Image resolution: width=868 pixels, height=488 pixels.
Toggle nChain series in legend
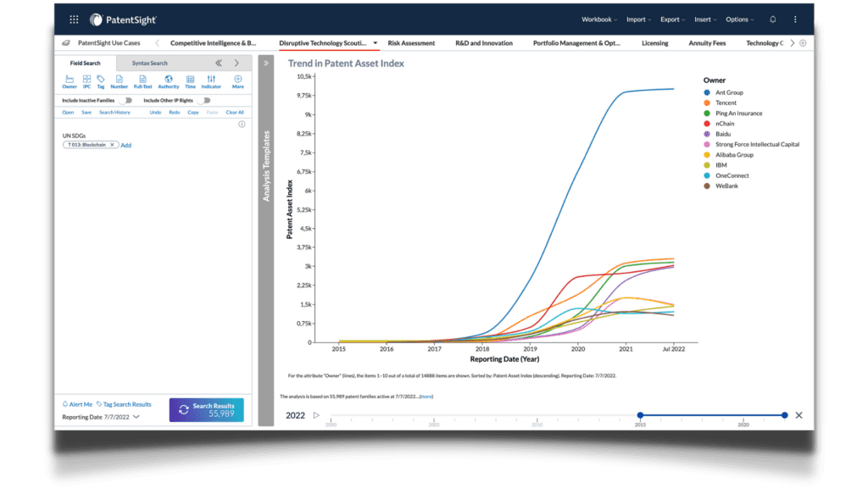(719, 124)
